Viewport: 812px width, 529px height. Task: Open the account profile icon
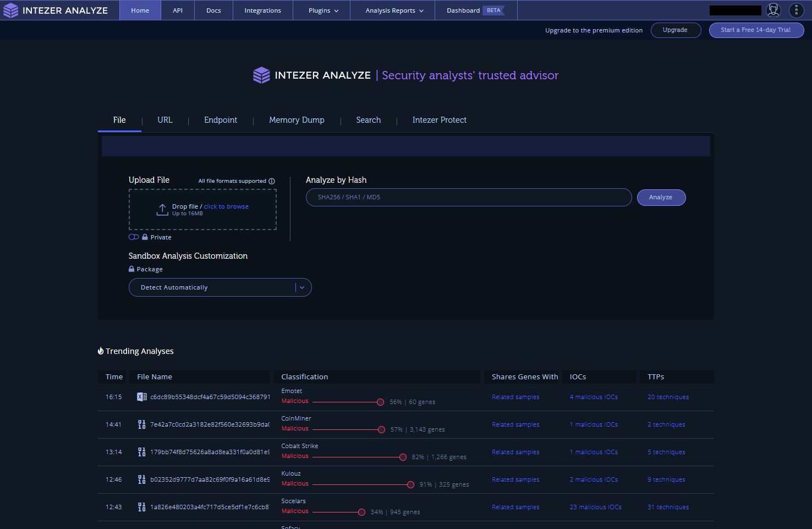(772, 9)
